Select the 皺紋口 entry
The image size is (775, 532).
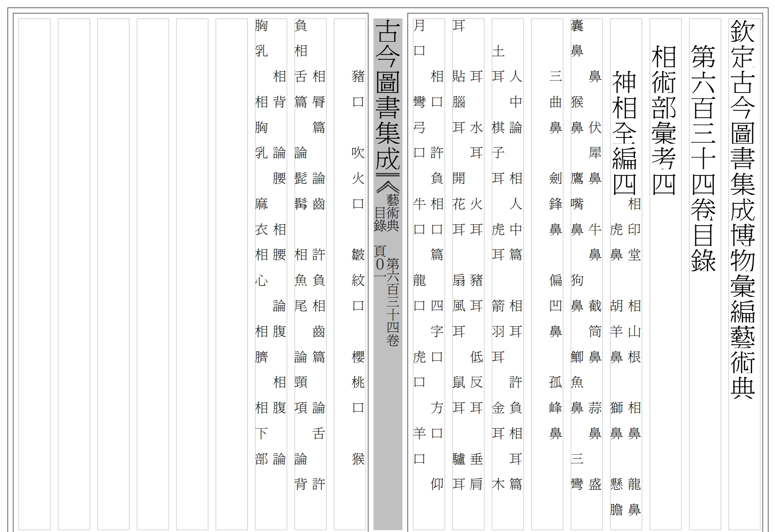(x=358, y=280)
